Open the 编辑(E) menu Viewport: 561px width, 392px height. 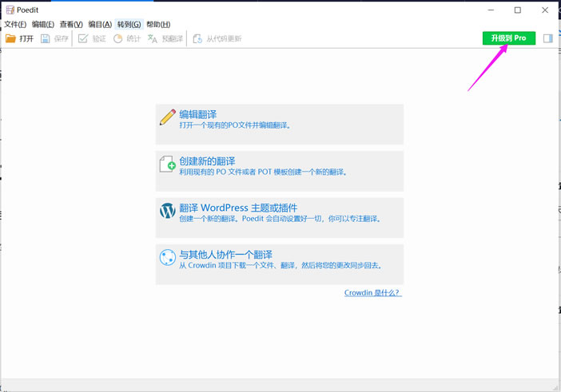point(43,24)
